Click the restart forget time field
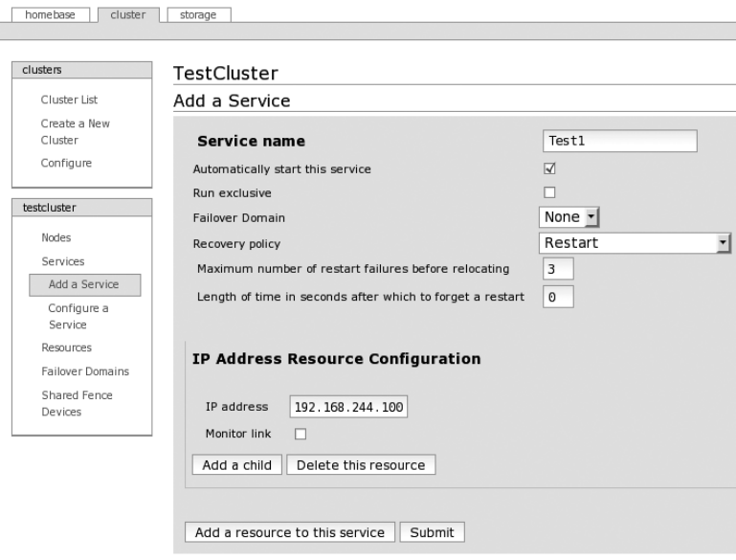 coord(557,297)
